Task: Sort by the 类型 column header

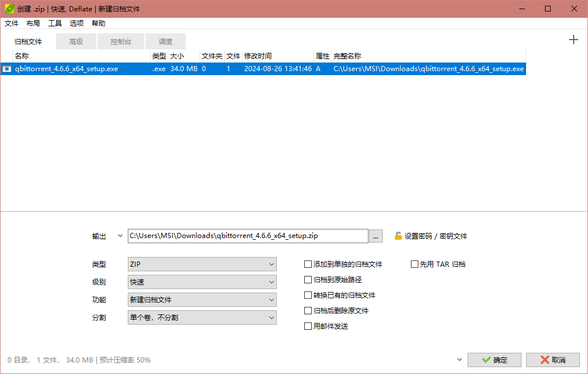Action: [x=159, y=56]
